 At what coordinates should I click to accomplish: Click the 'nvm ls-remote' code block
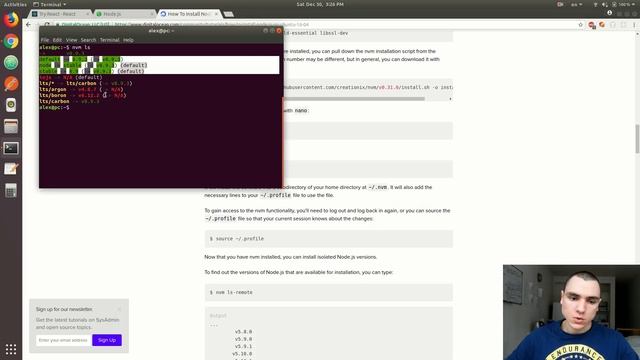(329, 292)
